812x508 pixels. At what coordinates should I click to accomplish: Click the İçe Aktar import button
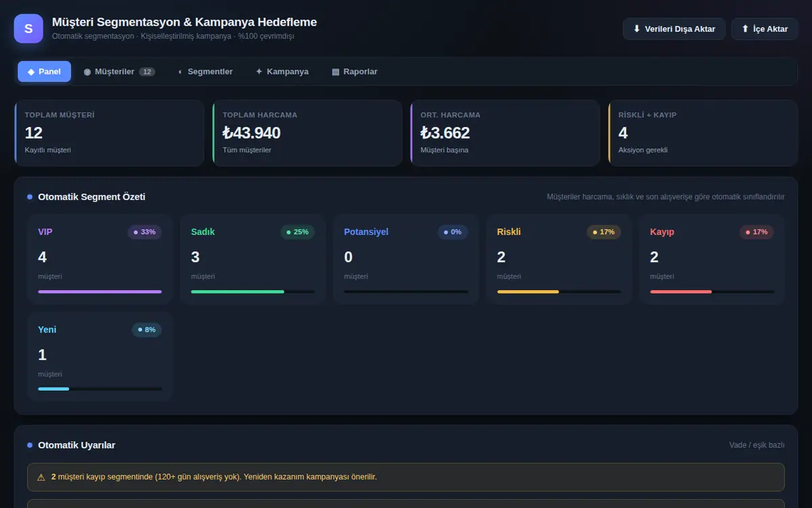coord(765,29)
